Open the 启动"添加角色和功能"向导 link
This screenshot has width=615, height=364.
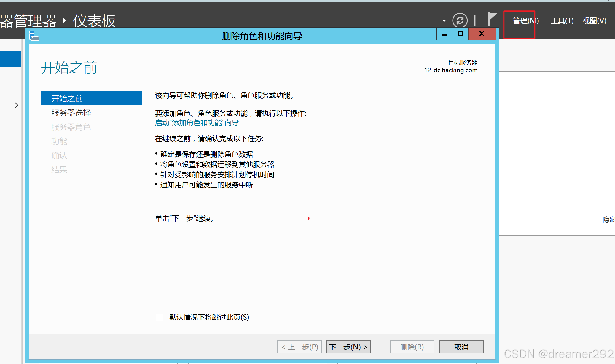197,123
